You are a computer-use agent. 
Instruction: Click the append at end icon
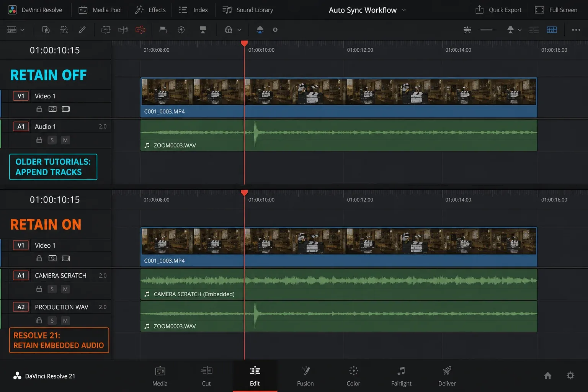click(203, 30)
